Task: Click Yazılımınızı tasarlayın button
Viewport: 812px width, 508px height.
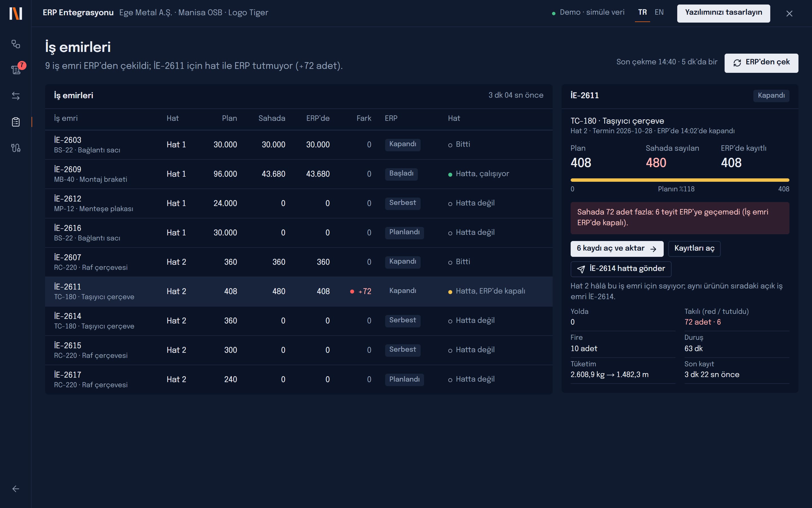Action: (x=723, y=13)
